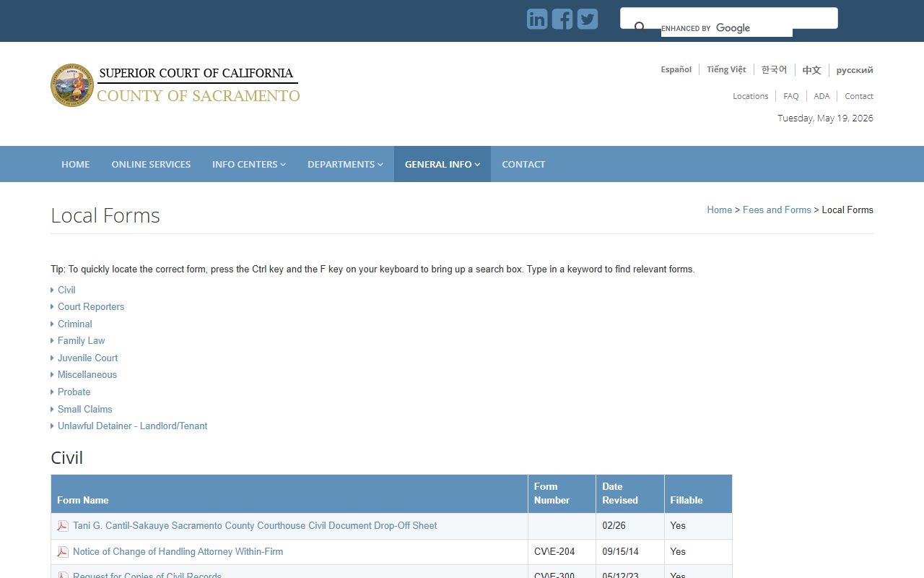Screen dimensions: 924x578
Task: Open the top-right Contact utility link
Action: [x=859, y=96]
